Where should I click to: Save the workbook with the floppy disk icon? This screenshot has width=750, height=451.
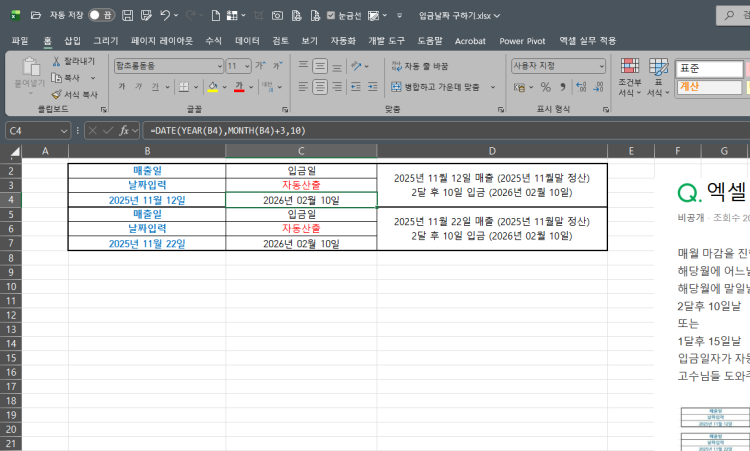[x=127, y=15]
